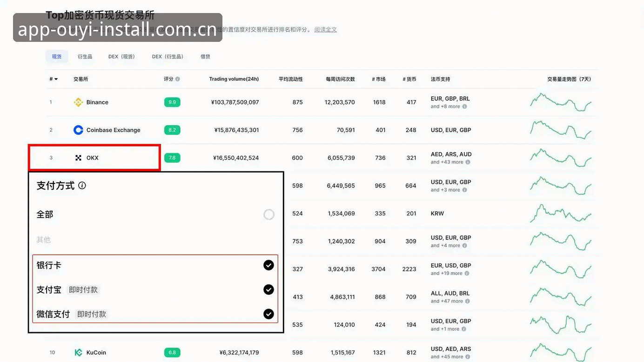Screen dimensions: 644x362
Task: Open the OKX exchange name link
Action: (93, 158)
